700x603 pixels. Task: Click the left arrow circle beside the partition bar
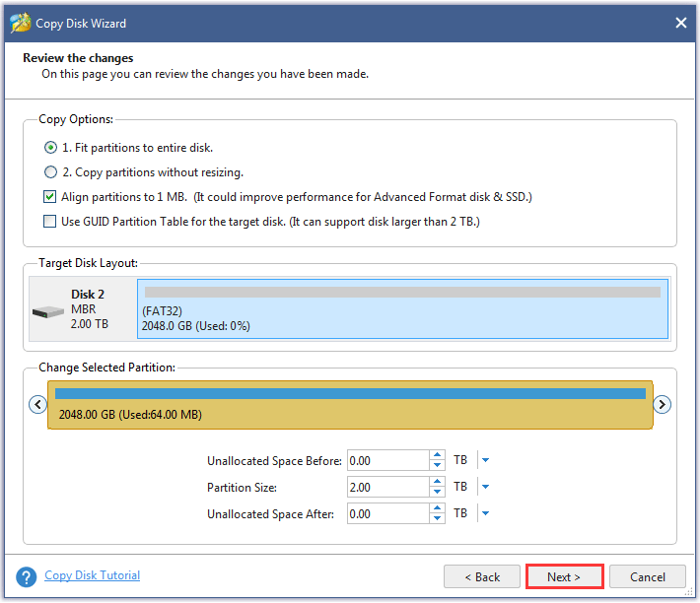click(37, 405)
